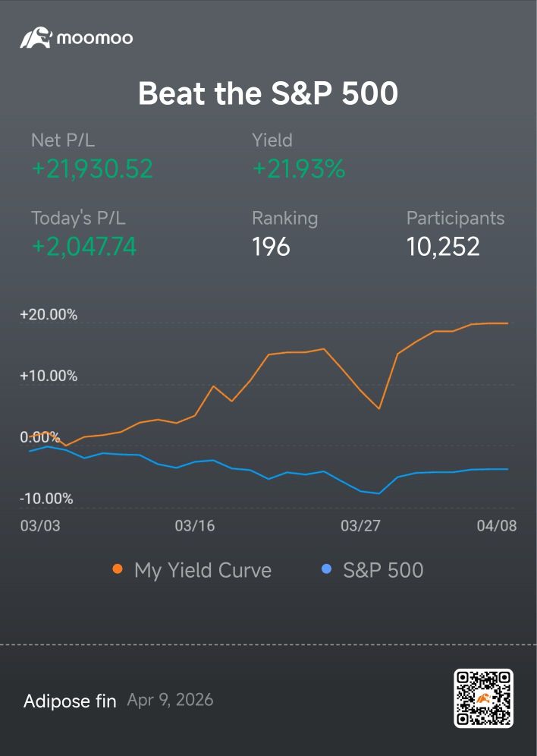Click the Participants count 10,252
Screen dimensions: 537x756
(443, 247)
